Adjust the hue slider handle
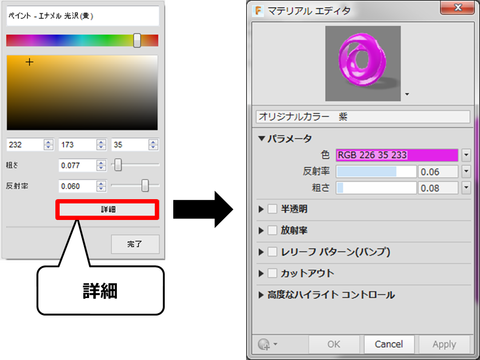480x360 pixels. click(x=137, y=40)
